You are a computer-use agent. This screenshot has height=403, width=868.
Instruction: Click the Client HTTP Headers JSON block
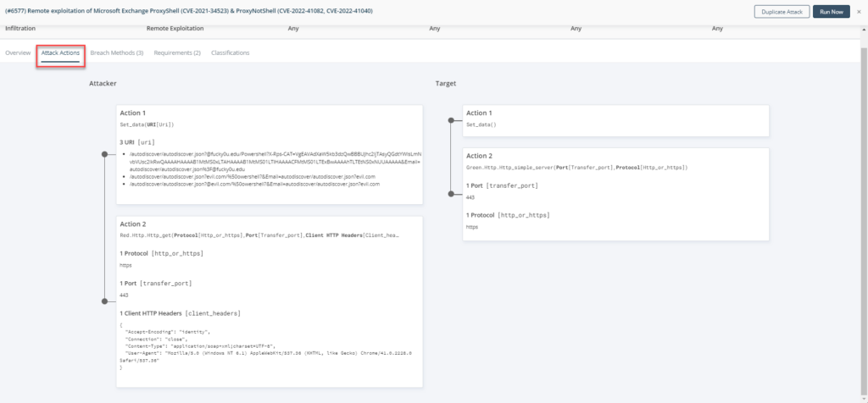tap(265, 345)
